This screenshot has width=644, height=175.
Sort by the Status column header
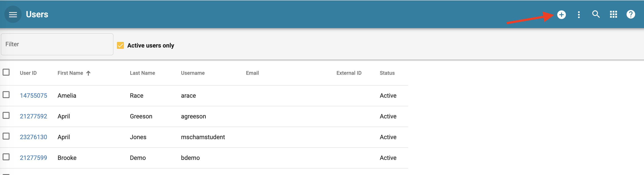(387, 73)
